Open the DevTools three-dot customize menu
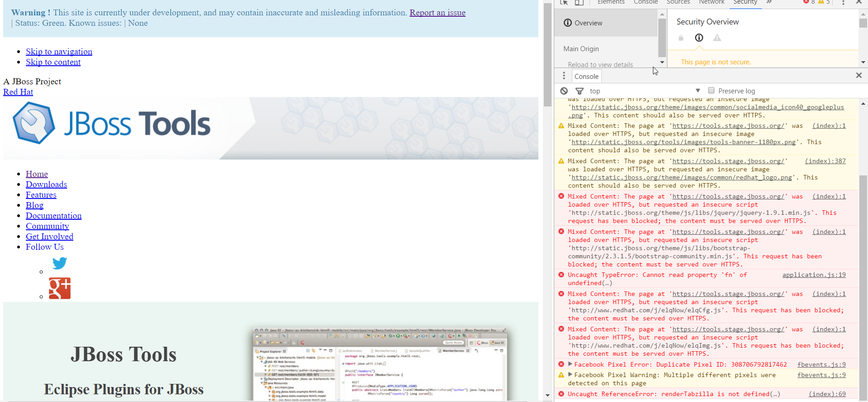 point(843,2)
